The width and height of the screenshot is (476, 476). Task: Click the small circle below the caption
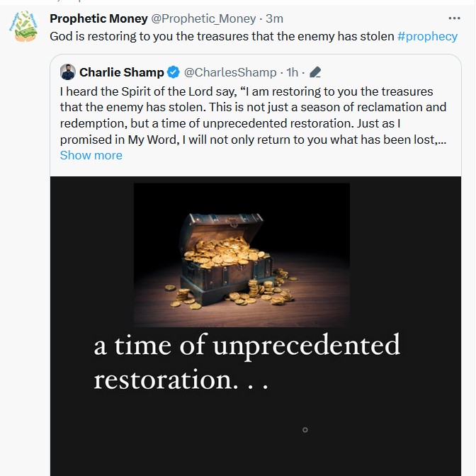click(305, 430)
